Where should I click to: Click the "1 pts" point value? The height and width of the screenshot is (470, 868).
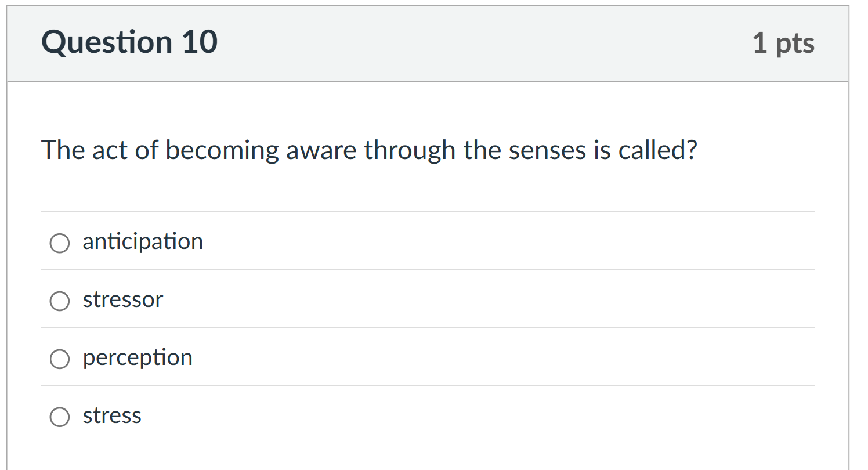(783, 44)
